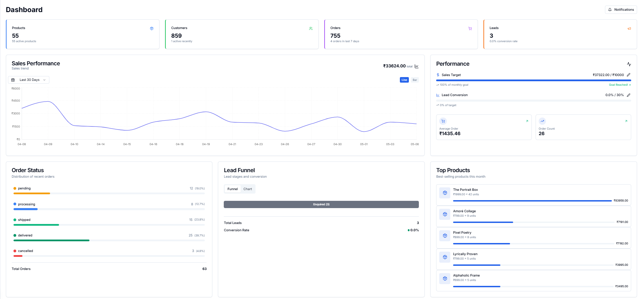644x299 pixels.
Task: Edit the Sales Target pencil icon
Action: [628, 75]
